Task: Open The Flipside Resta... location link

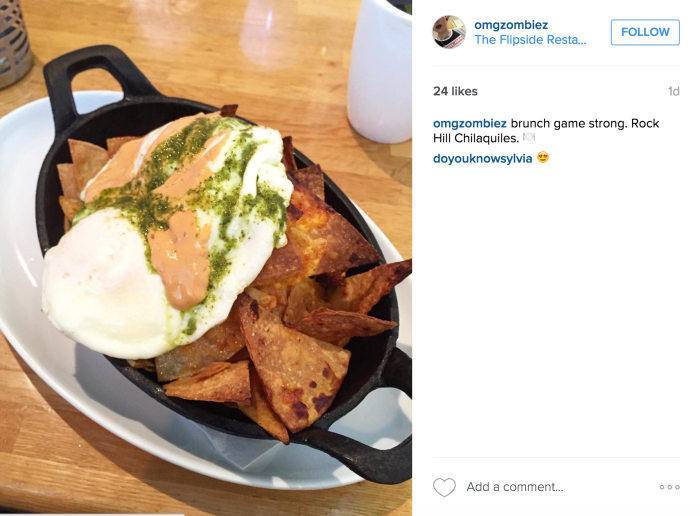Action: (x=530, y=40)
